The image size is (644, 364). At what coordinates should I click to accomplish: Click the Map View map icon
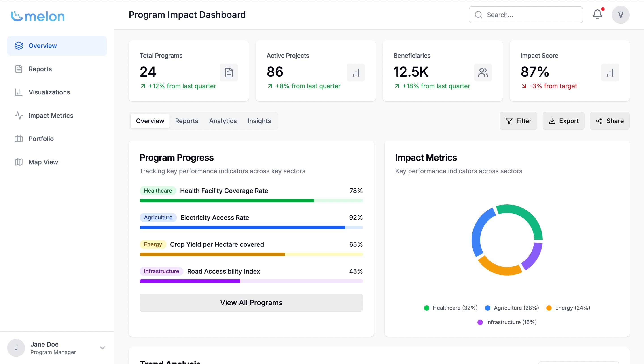pyautogui.click(x=19, y=162)
